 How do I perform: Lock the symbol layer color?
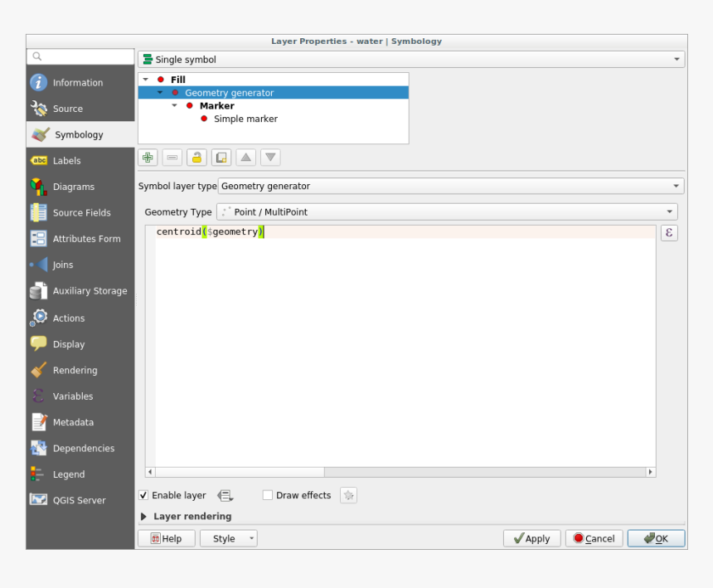point(196,158)
